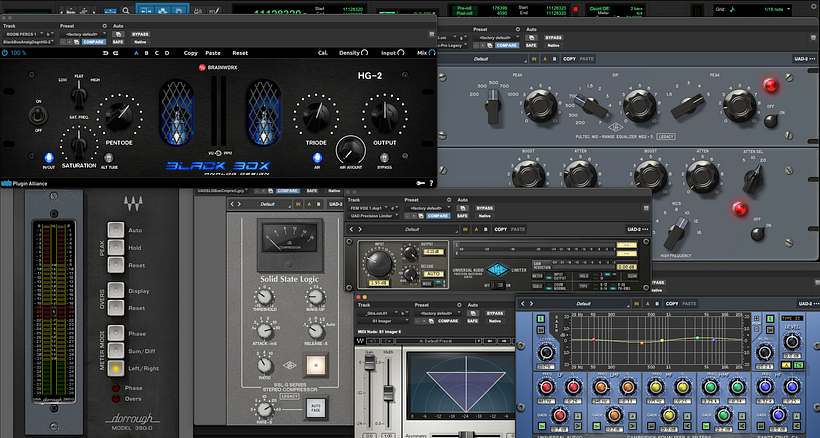Toggle the HG-2 AIR blue button

coord(317,158)
